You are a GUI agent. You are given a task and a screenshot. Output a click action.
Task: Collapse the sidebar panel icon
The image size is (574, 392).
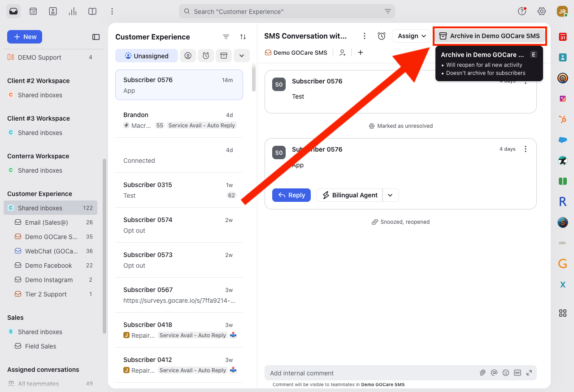[x=96, y=37]
